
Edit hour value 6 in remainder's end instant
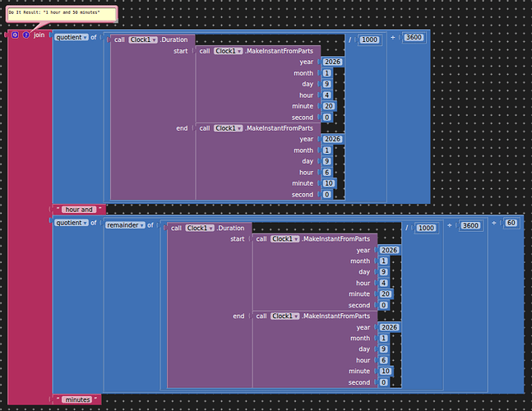[383, 360]
